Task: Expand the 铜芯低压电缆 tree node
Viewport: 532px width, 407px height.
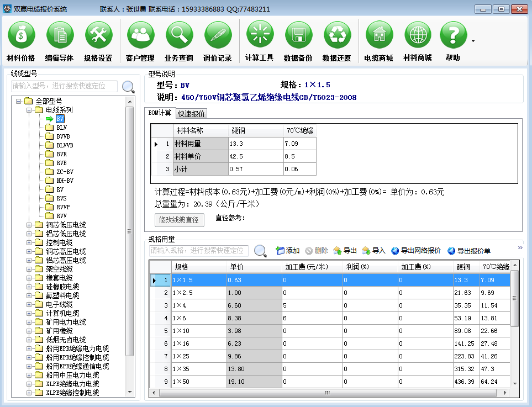Action: 29,225
